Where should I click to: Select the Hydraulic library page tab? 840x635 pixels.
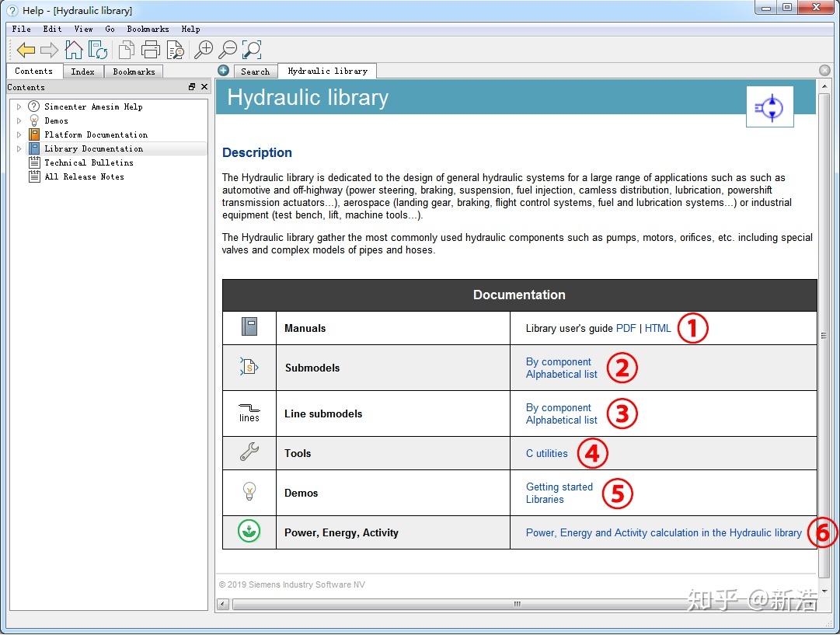327,71
